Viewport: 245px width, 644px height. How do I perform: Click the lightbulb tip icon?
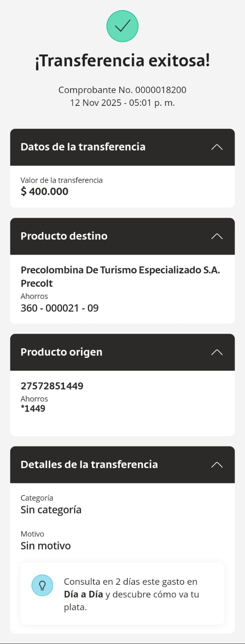42,585
